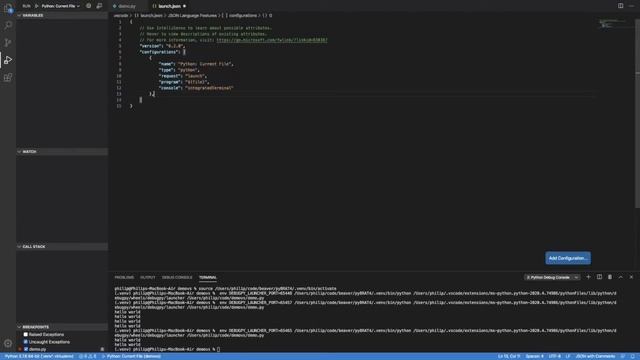
Task: Toggle the demo.py breakpoint checkbox
Action: pos(26,349)
